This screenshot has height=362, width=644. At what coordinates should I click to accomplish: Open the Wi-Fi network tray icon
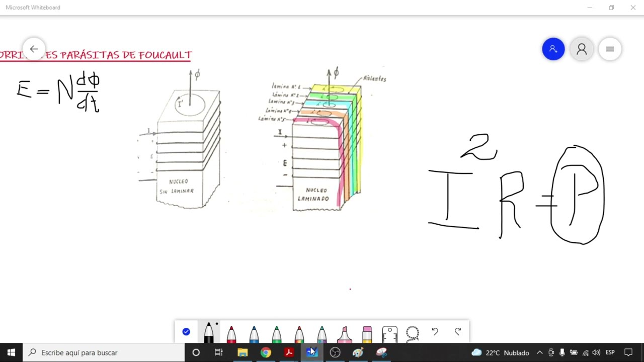tap(585, 352)
